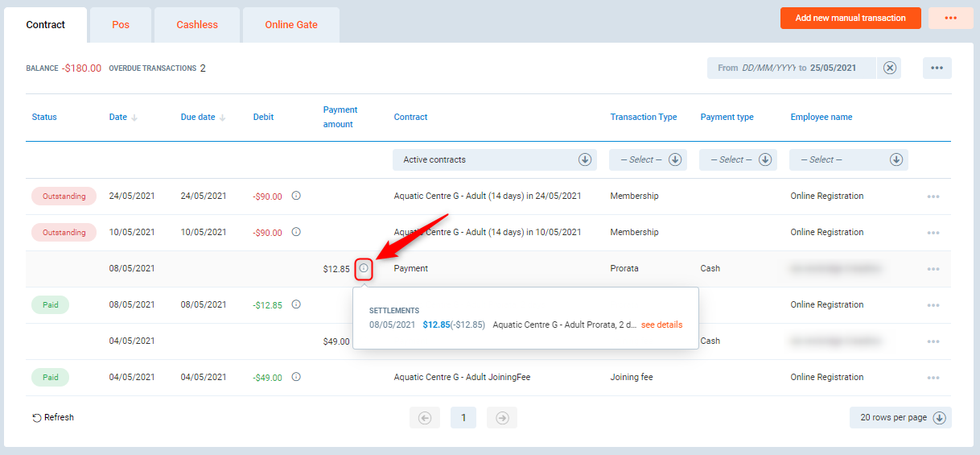Image resolution: width=980 pixels, height=455 pixels.
Task: Click info icon beside 24/05/2021 debit -$90.00
Action: click(296, 196)
